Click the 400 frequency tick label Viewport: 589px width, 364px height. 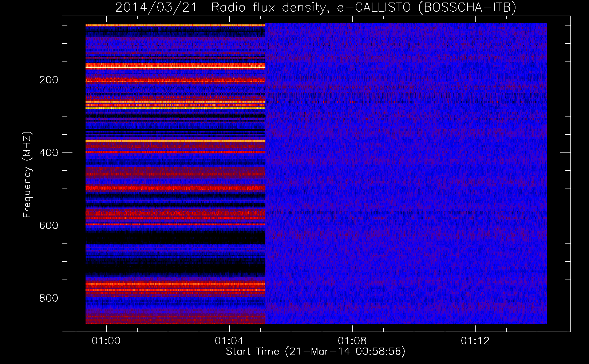point(49,153)
